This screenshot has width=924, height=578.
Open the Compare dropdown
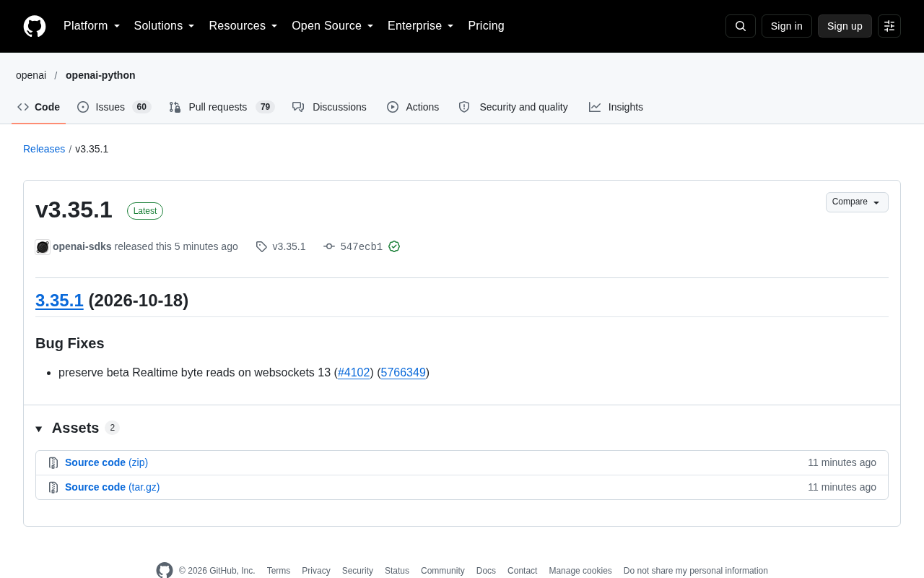[857, 202]
